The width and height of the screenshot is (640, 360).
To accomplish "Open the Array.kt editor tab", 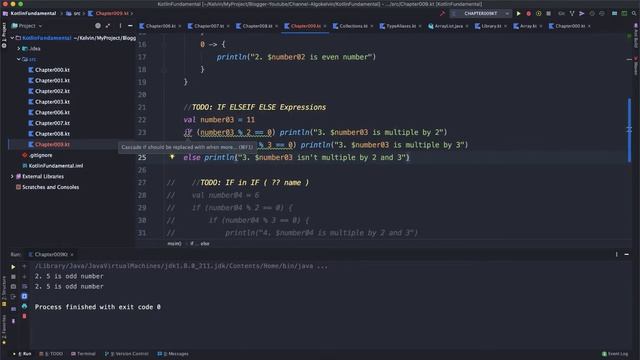I will 528,26.
